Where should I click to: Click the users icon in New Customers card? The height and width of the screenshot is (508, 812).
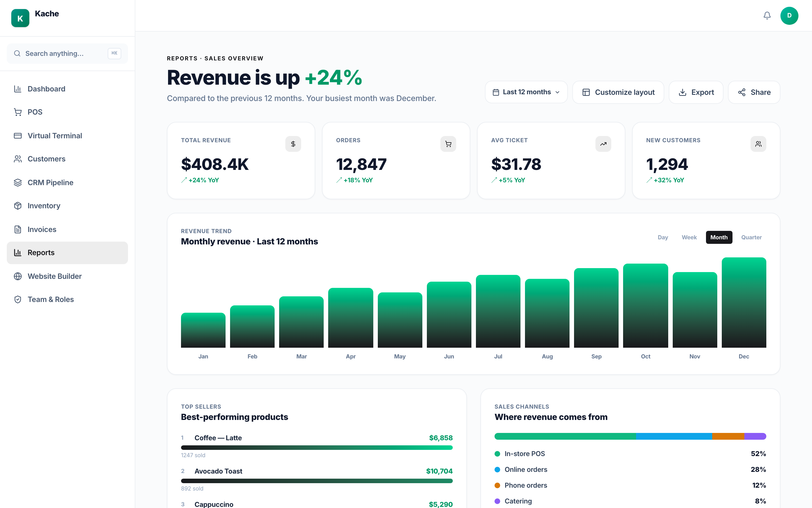tap(758, 144)
